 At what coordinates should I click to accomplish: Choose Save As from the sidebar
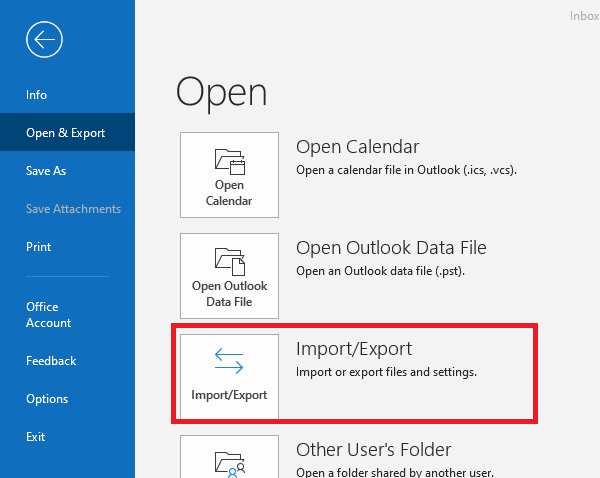[x=46, y=171]
